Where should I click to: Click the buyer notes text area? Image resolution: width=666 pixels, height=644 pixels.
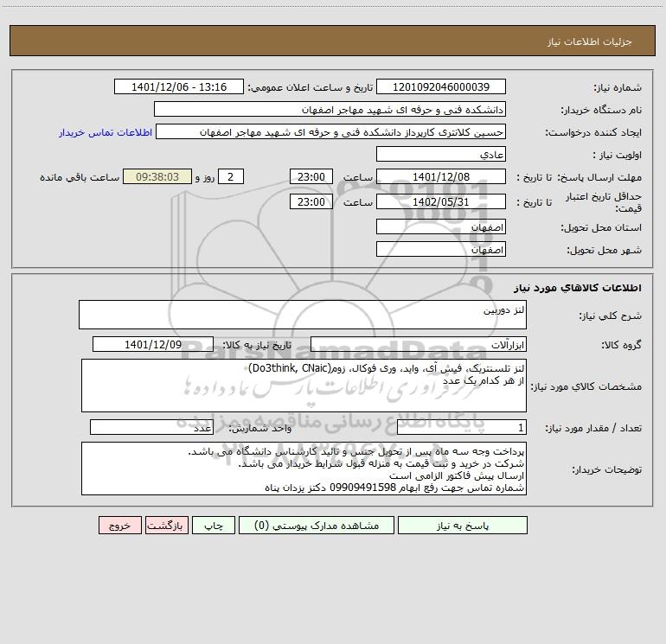[304, 469]
